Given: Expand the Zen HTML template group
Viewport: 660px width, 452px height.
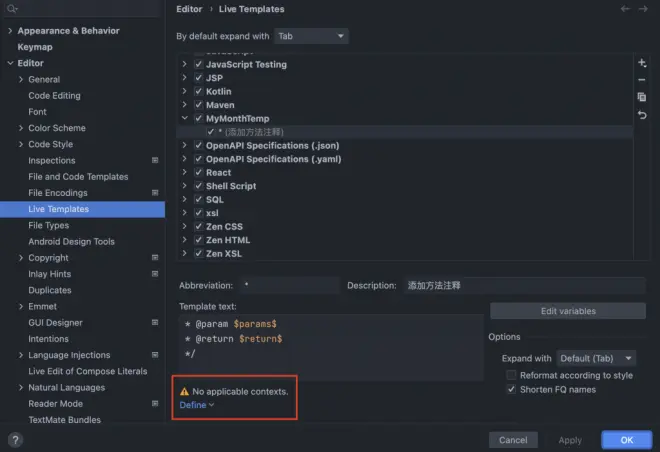Looking at the screenshot, I should point(184,239).
